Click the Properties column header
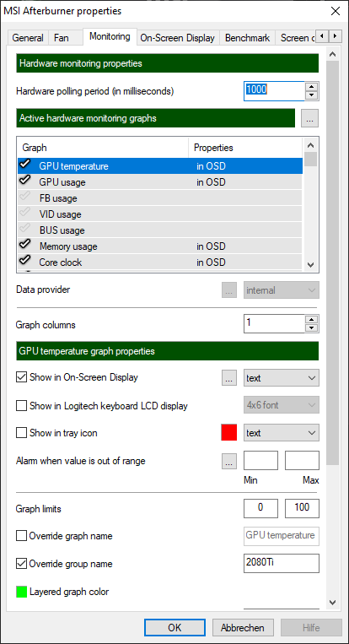 [x=245, y=148]
